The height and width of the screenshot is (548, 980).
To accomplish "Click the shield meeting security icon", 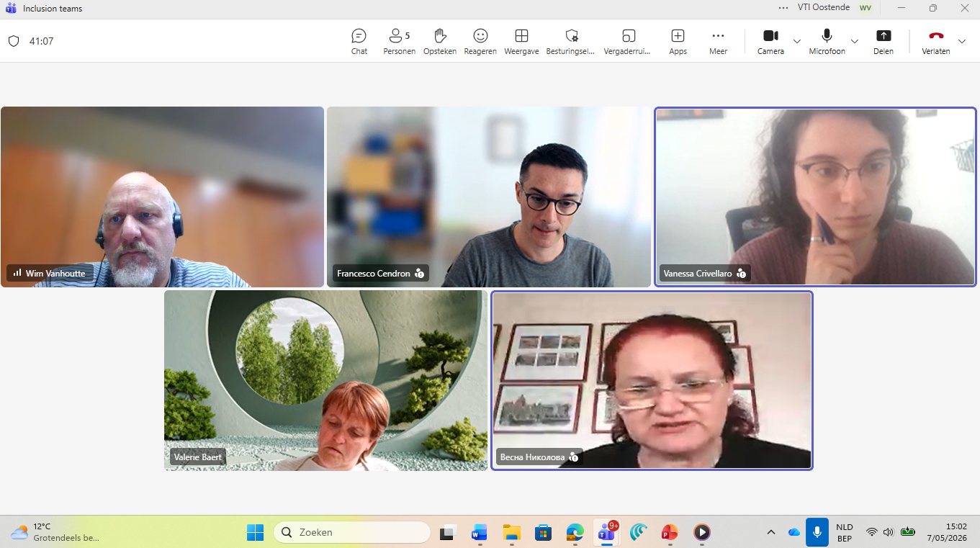I will tap(14, 41).
